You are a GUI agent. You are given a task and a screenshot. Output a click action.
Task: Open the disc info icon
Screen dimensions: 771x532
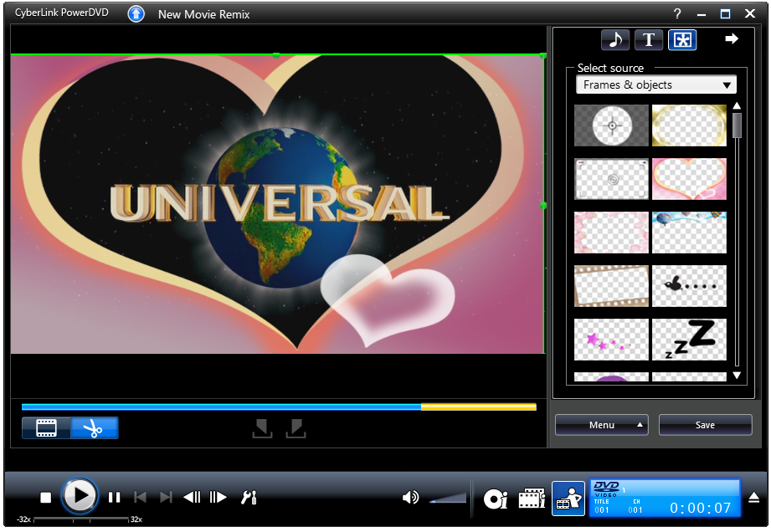[x=495, y=499]
